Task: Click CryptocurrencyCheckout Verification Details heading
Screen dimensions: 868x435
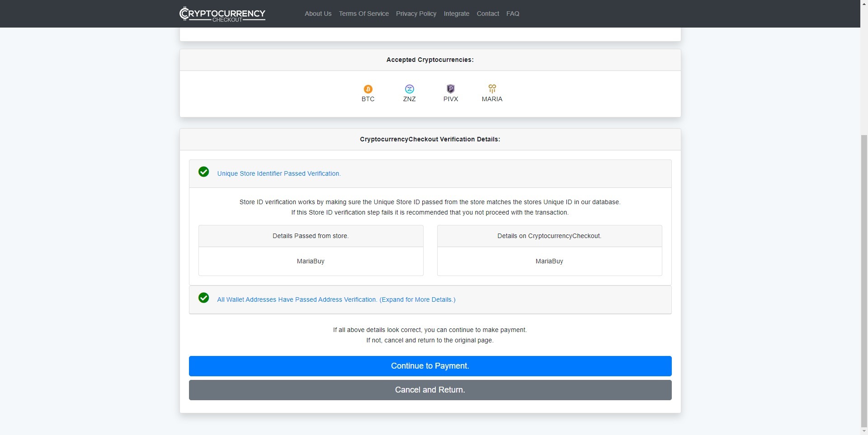Action: tap(430, 139)
